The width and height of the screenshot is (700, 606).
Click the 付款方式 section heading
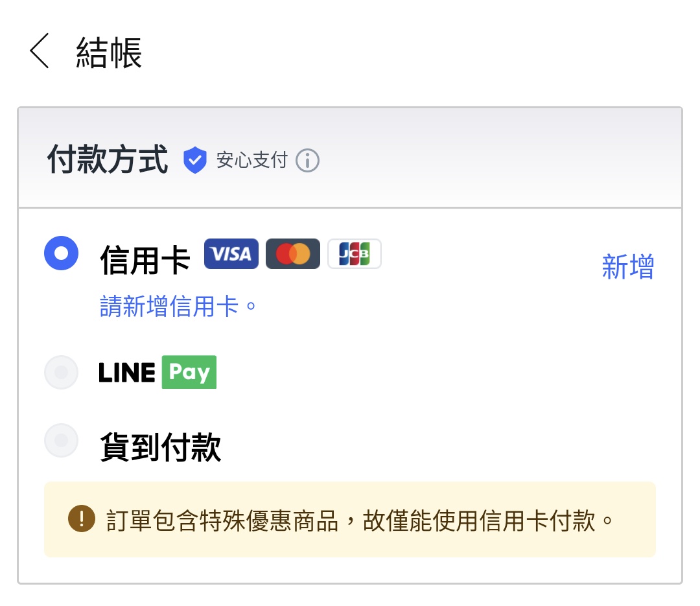108,160
